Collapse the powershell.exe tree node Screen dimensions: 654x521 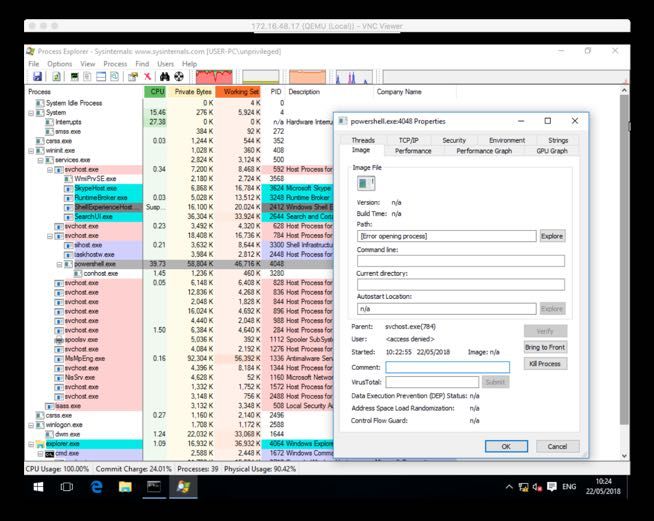(59, 264)
